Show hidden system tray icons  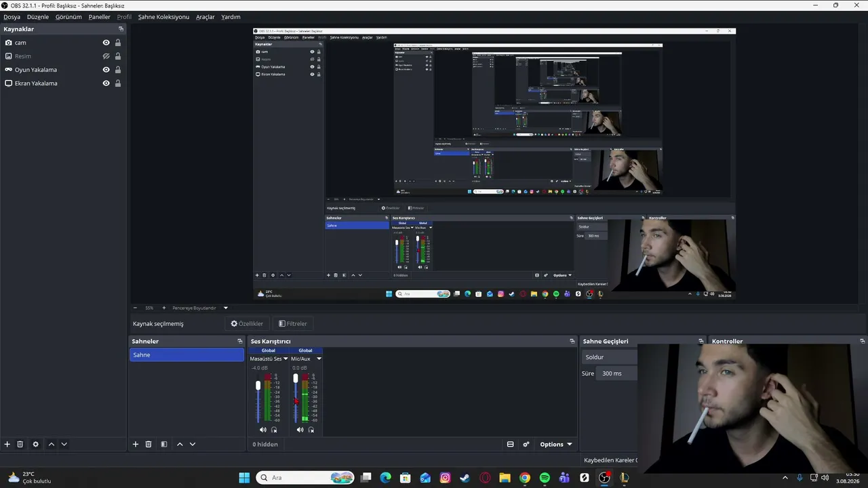(x=785, y=478)
